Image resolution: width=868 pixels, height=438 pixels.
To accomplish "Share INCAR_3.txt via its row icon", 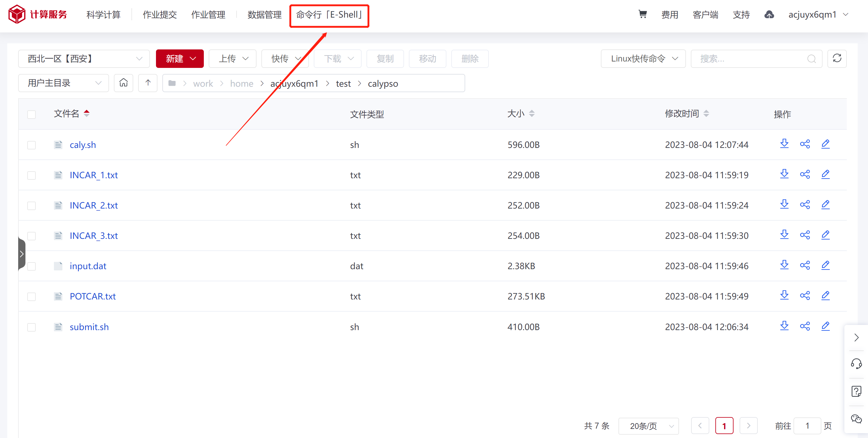I will (805, 235).
